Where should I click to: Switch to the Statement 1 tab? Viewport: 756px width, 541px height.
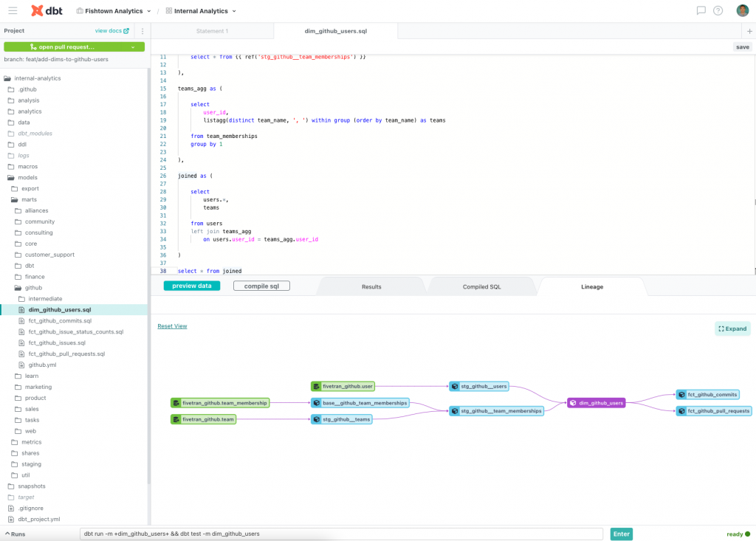(212, 31)
